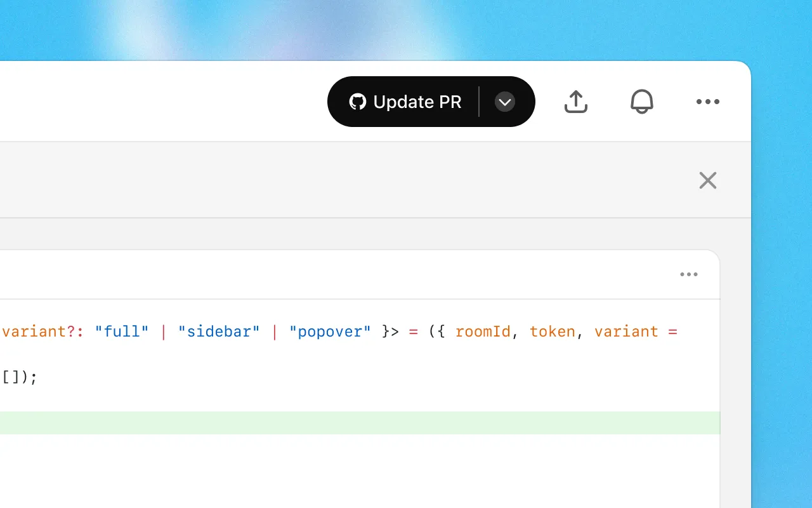Open the code block ellipsis menu
Screen dimensions: 812x508
tap(689, 274)
